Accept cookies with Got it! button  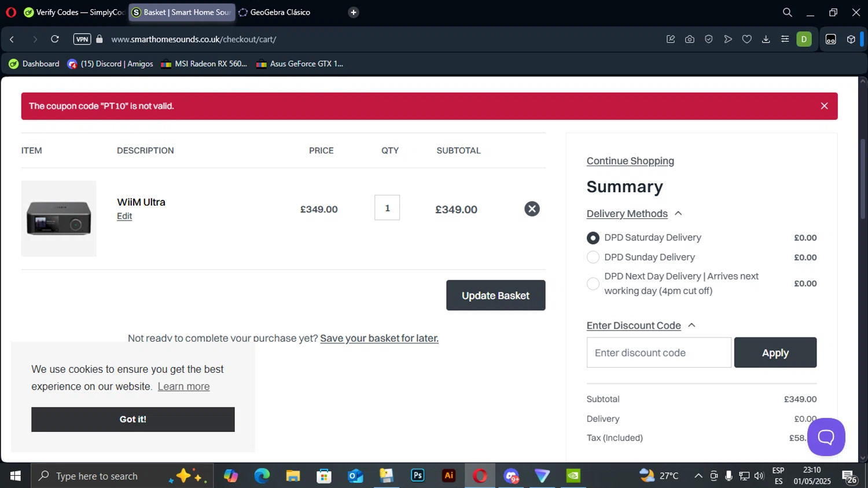click(133, 419)
